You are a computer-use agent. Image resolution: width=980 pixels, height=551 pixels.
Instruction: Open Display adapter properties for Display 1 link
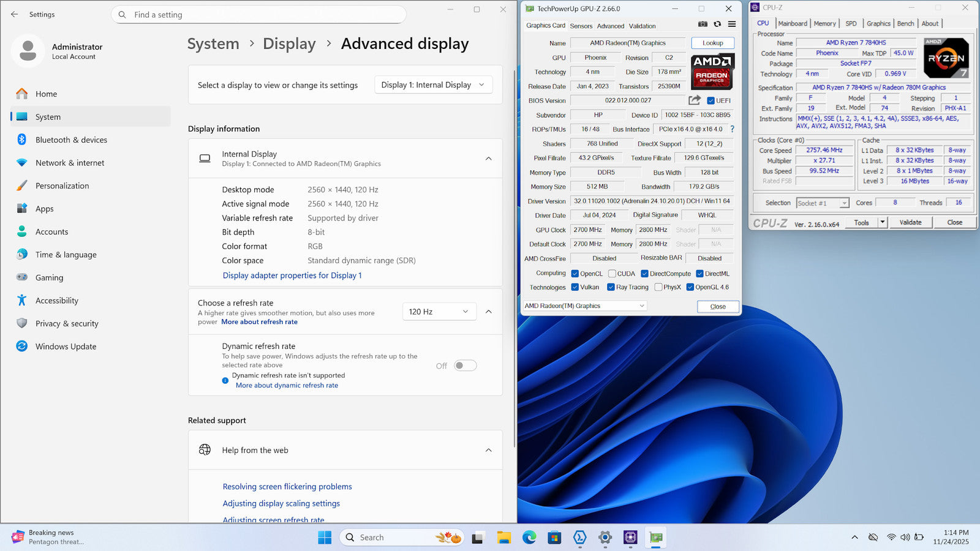(x=292, y=275)
